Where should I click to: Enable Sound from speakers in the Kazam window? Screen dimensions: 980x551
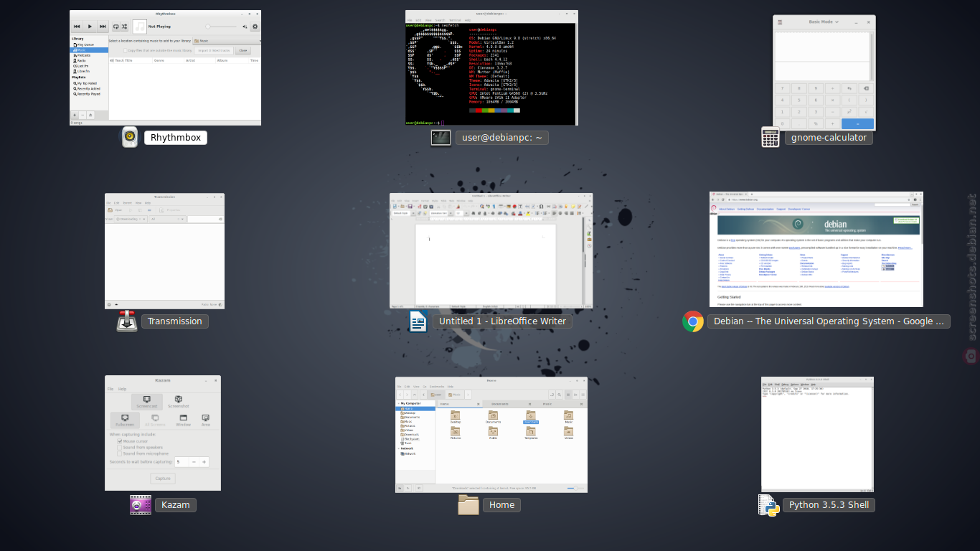click(120, 448)
